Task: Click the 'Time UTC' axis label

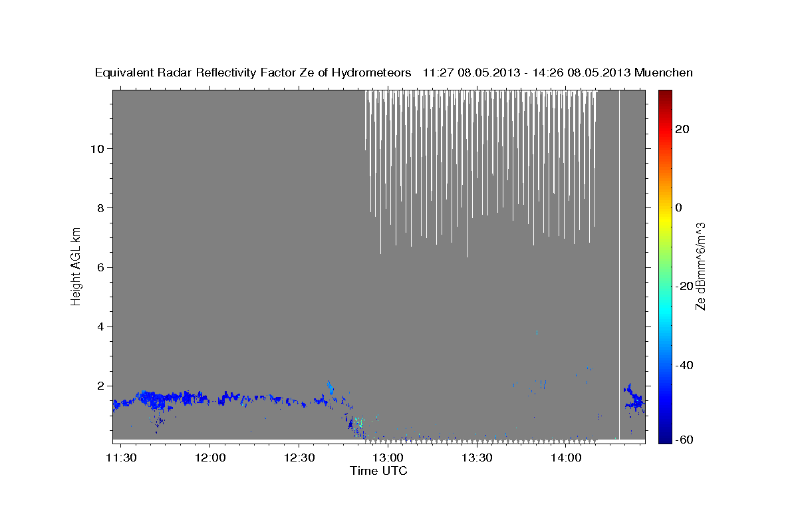Action: (x=378, y=471)
